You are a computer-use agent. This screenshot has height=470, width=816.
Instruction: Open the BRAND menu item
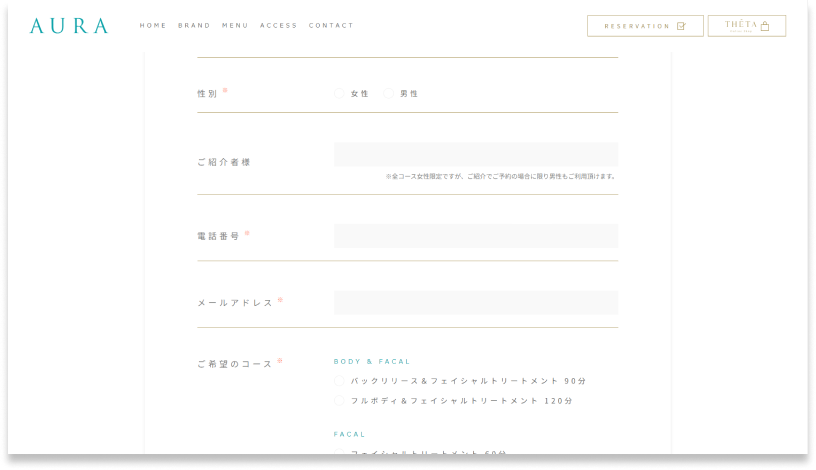coord(194,26)
